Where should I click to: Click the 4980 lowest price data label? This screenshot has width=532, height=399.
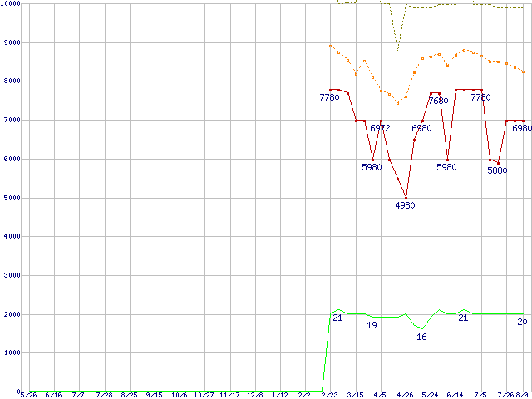point(405,205)
